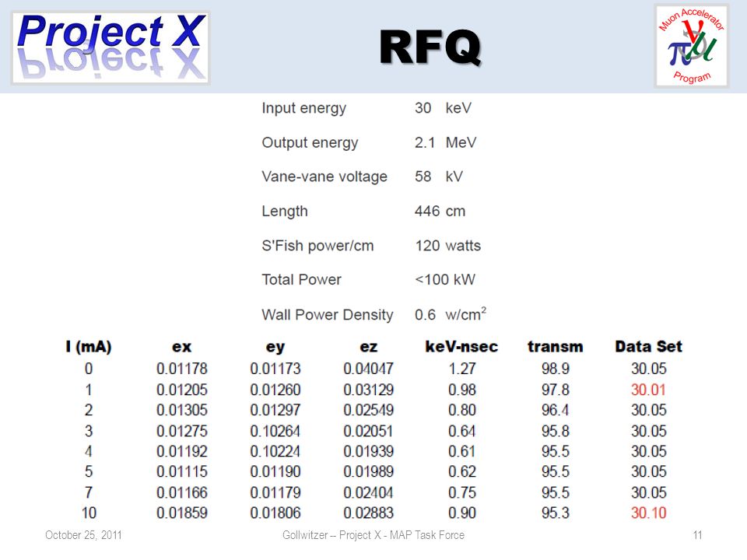
Task: Select the 'Input energy' label
Action: point(304,109)
